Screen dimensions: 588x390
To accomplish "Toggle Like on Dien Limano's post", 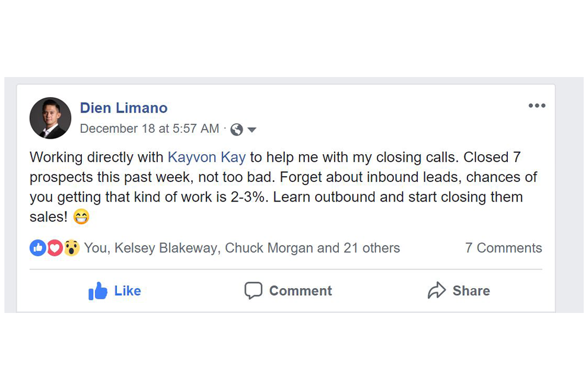I will pyautogui.click(x=115, y=290).
